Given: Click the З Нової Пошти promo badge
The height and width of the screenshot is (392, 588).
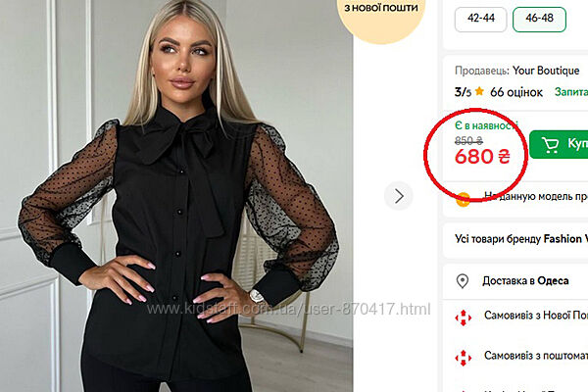Looking at the screenshot, I should (381, 15).
